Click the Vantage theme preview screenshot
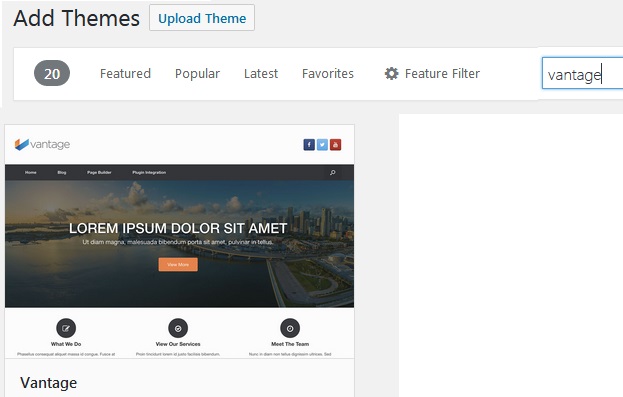The width and height of the screenshot is (623, 397). (179, 241)
